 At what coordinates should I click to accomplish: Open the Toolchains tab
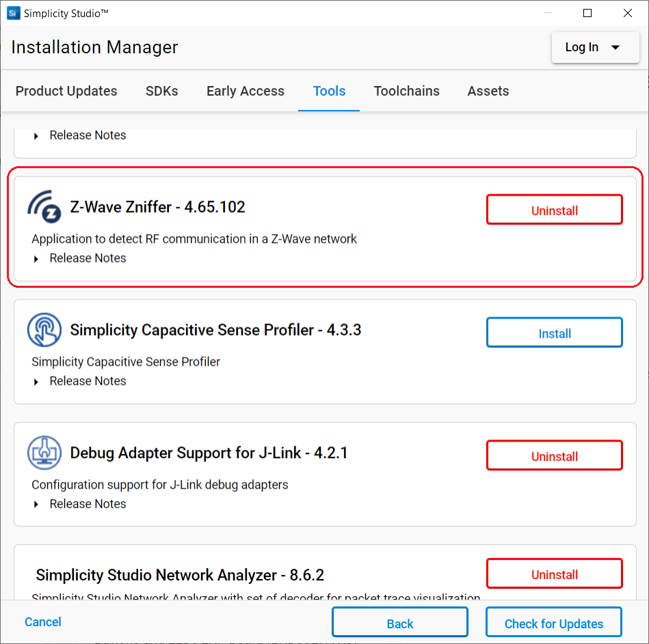tap(406, 90)
